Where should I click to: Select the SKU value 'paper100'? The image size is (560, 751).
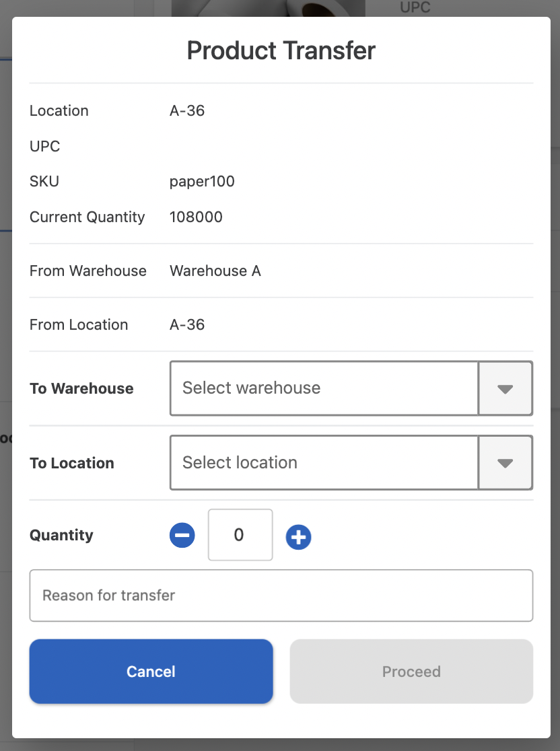click(x=202, y=182)
